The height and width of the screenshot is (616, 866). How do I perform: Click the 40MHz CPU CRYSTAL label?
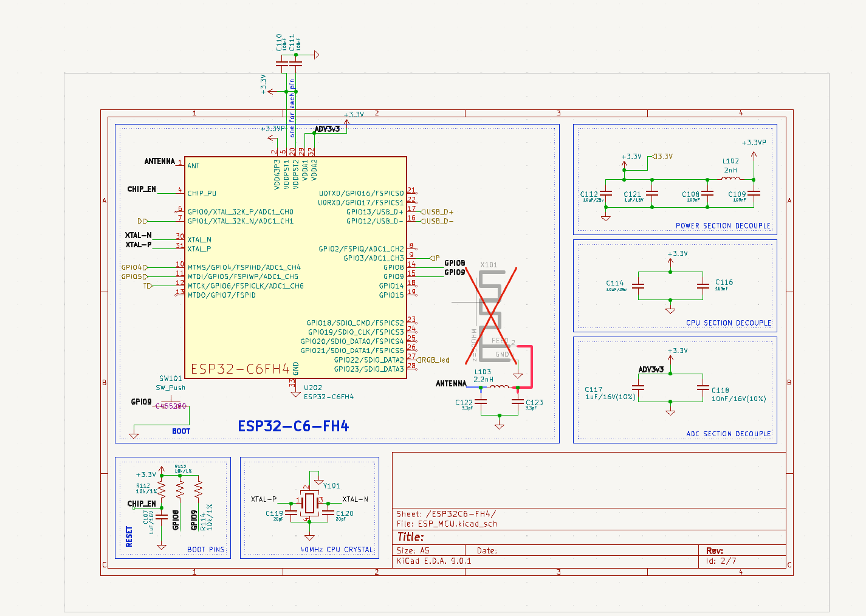(337, 550)
